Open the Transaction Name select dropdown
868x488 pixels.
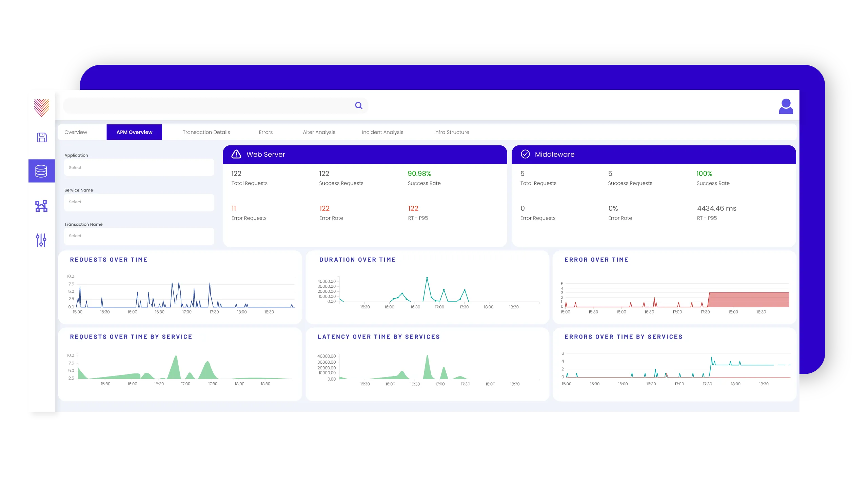coord(139,236)
